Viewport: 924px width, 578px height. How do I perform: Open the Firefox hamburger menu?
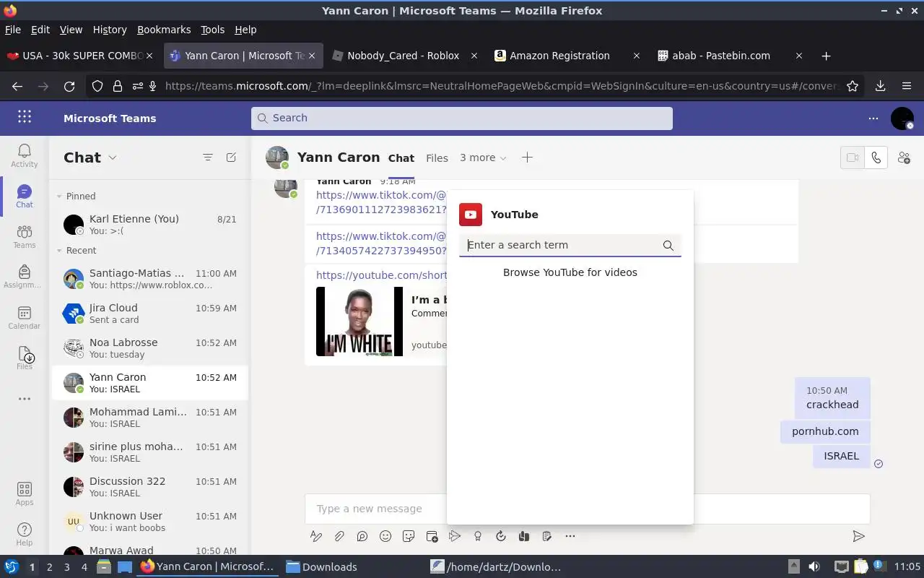[x=907, y=86]
